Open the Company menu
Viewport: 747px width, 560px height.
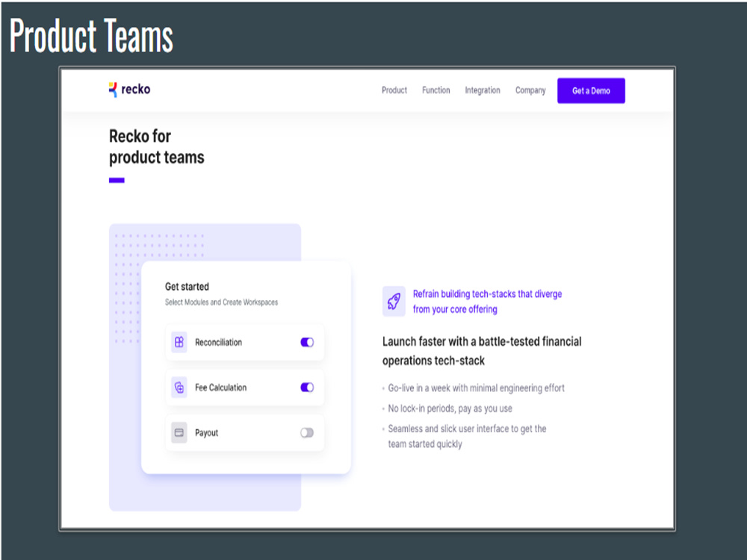coord(530,90)
